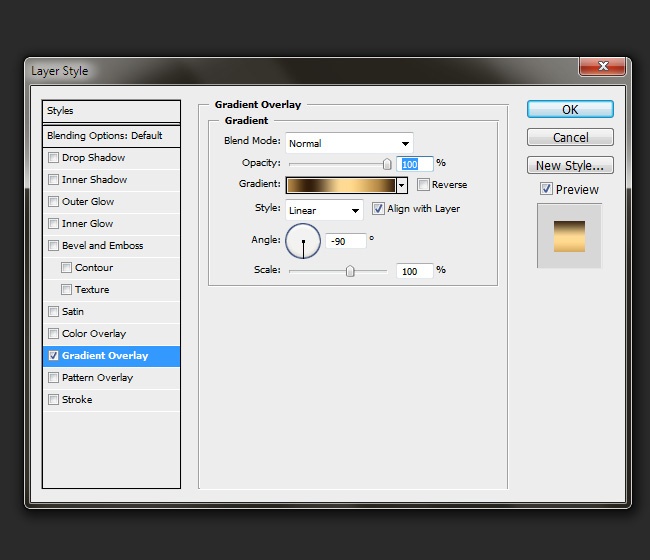Enable the Pattern Overlay checkbox
The width and height of the screenshot is (650, 560).
pos(53,377)
